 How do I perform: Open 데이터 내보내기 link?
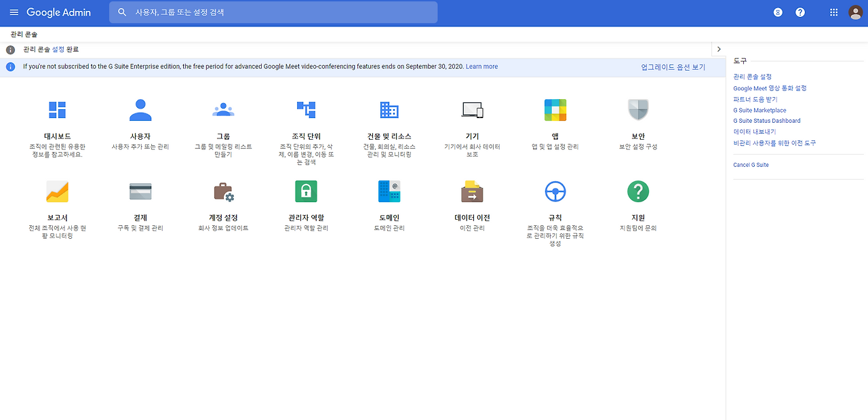pyautogui.click(x=754, y=132)
